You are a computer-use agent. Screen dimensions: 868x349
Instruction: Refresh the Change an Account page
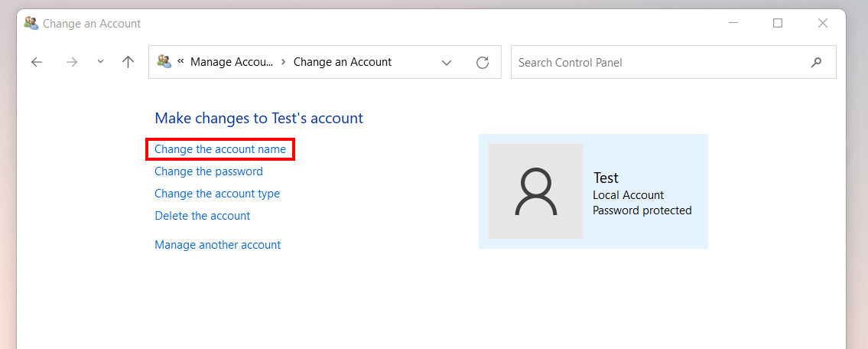[x=483, y=63]
